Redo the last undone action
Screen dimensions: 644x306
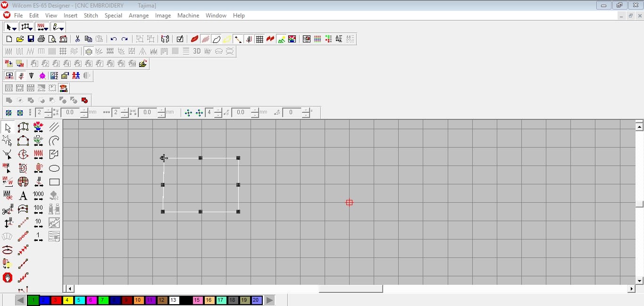click(125, 39)
